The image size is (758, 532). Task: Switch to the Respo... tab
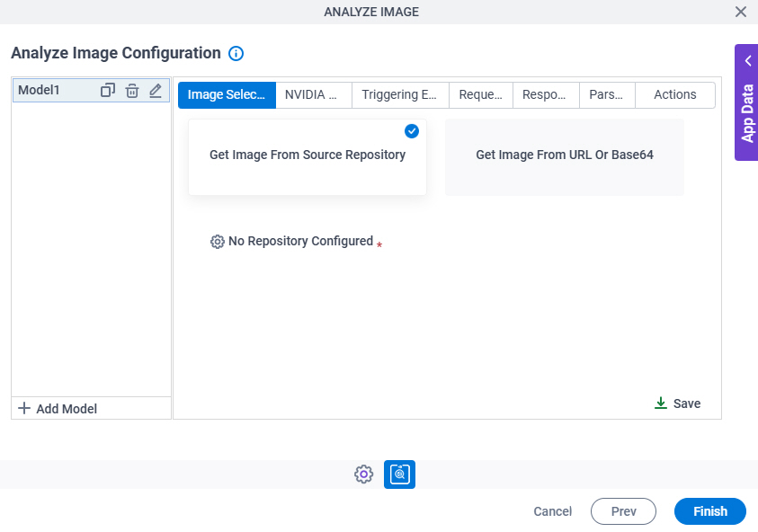click(x=546, y=94)
